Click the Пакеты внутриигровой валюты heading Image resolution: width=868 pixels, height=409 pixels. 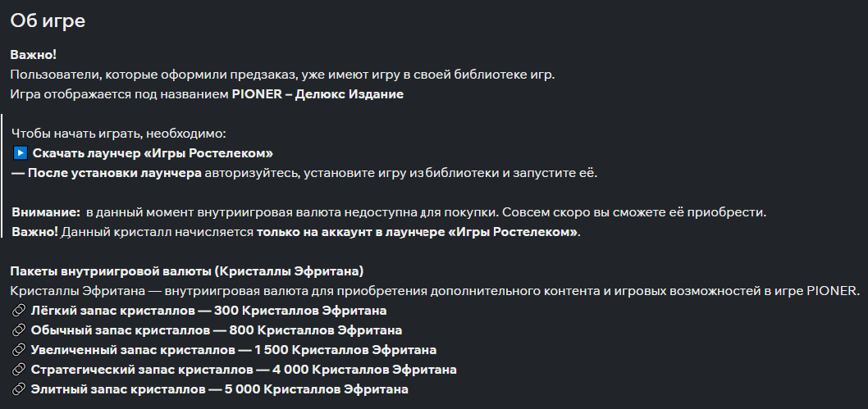(x=186, y=271)
